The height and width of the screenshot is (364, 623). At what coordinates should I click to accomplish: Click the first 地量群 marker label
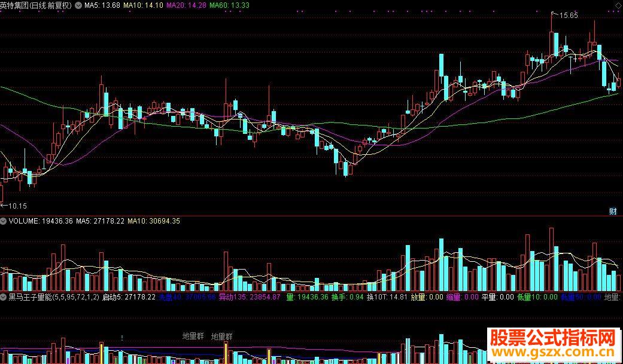(193, 336)
